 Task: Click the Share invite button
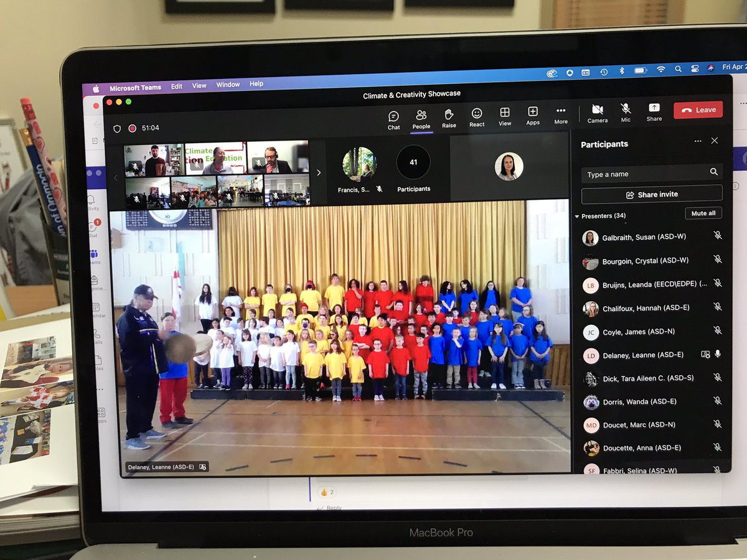652,194
